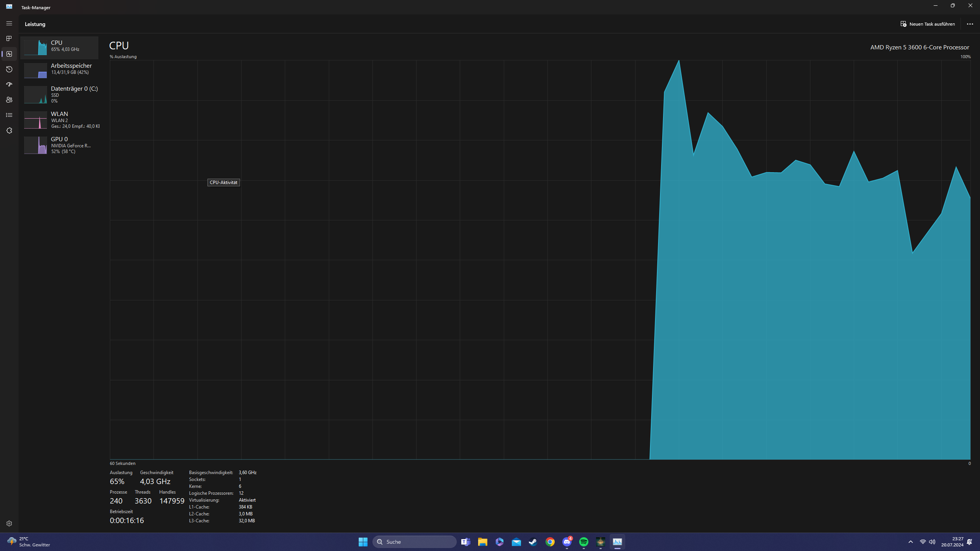Select Datenträger 0 (C:) disk thumbnail
The image size is (980, 551).
pyautogui.click(x=36, y=95)
